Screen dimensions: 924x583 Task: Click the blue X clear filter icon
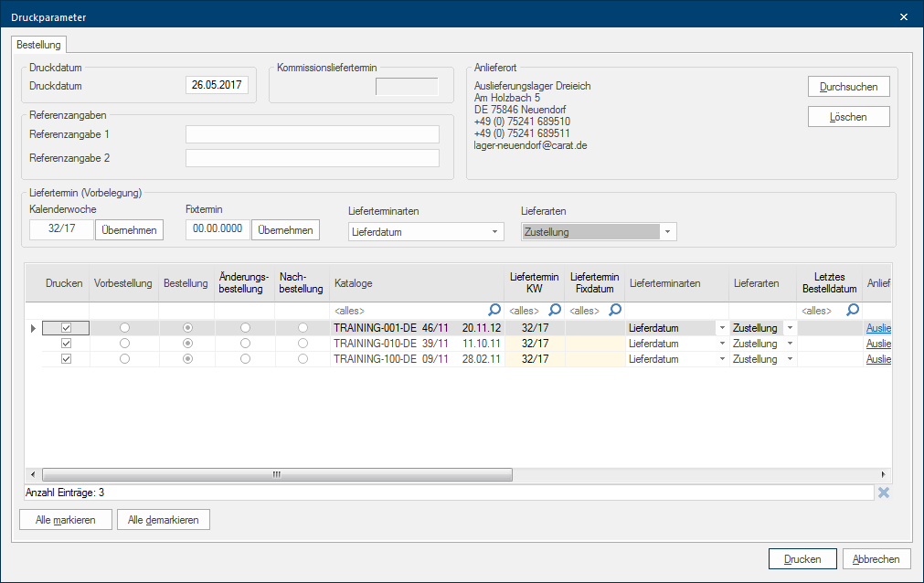point(883,493)
